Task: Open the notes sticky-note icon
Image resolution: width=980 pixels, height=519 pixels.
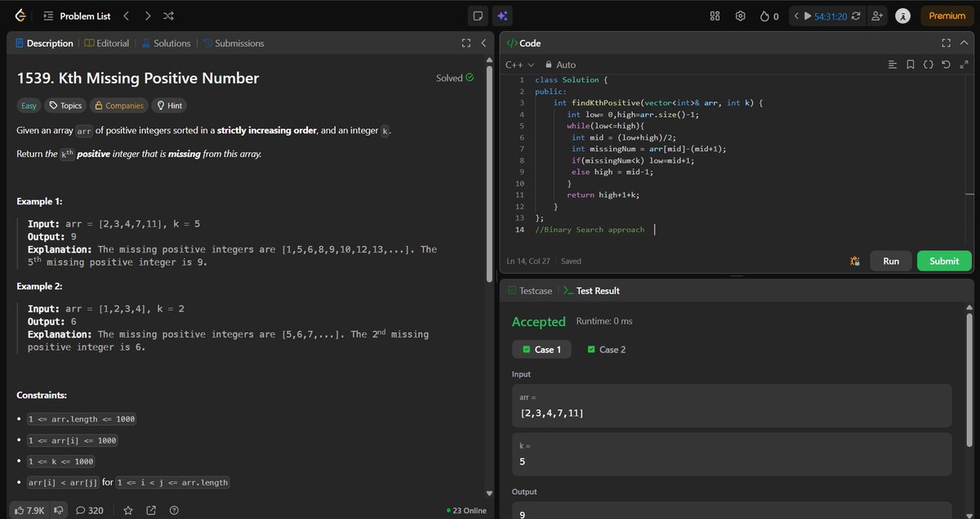Action: pyautogui.click(x=479, y=16)
